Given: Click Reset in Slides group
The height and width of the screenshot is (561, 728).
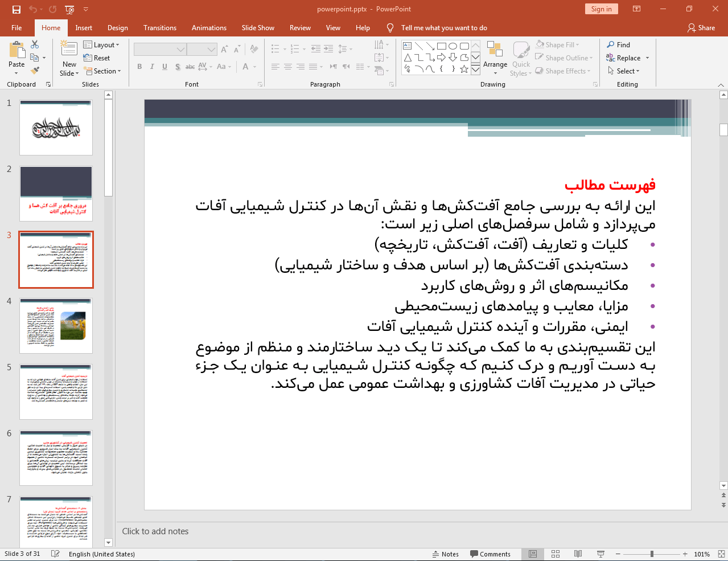Looking at the screenshot, I should click(x=97, y=58).
